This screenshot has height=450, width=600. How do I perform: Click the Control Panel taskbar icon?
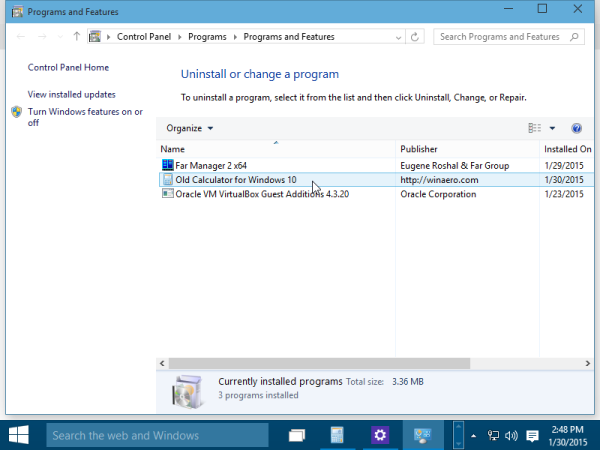(423, 435)
